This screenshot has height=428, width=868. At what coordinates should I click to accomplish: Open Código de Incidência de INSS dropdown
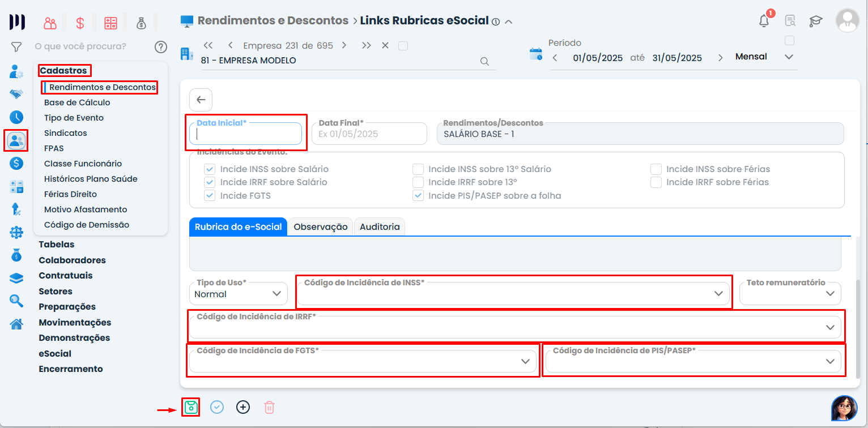[x=513, y=293]
